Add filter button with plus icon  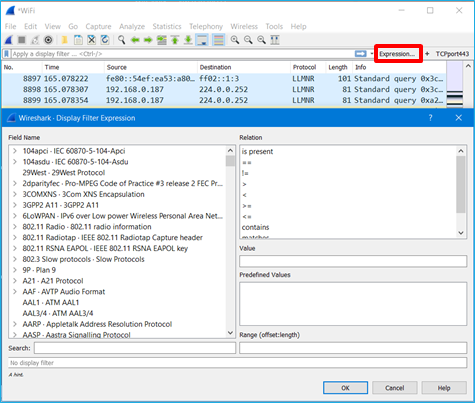pyautogui.click(x=427, y=54)
